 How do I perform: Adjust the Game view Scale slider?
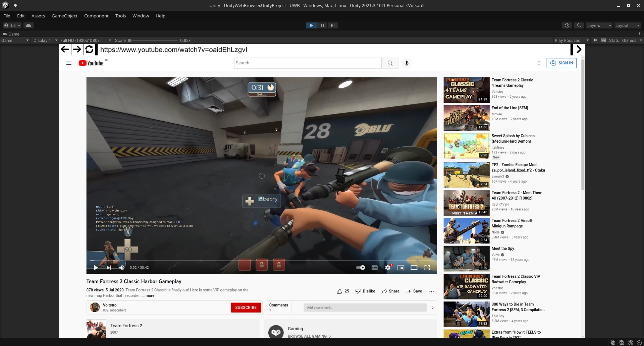pyautogui.click(x=154, y=41)
